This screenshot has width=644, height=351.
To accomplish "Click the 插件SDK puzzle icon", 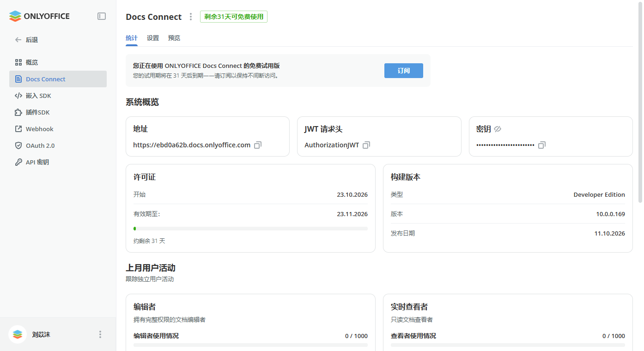I will pyautogui.click(x=18, y=112).
